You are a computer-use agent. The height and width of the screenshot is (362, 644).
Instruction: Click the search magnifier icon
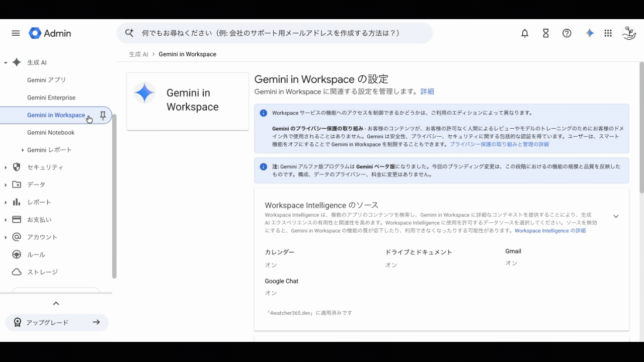129,33
